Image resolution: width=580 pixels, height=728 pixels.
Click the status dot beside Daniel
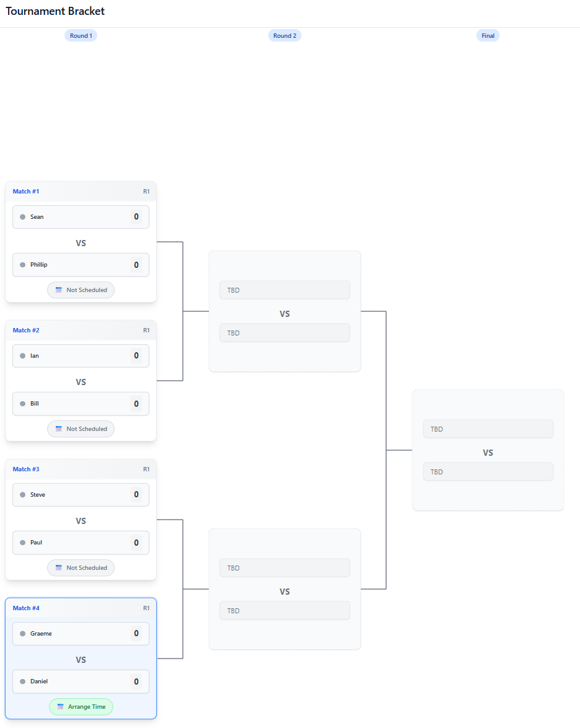point(23,681)
